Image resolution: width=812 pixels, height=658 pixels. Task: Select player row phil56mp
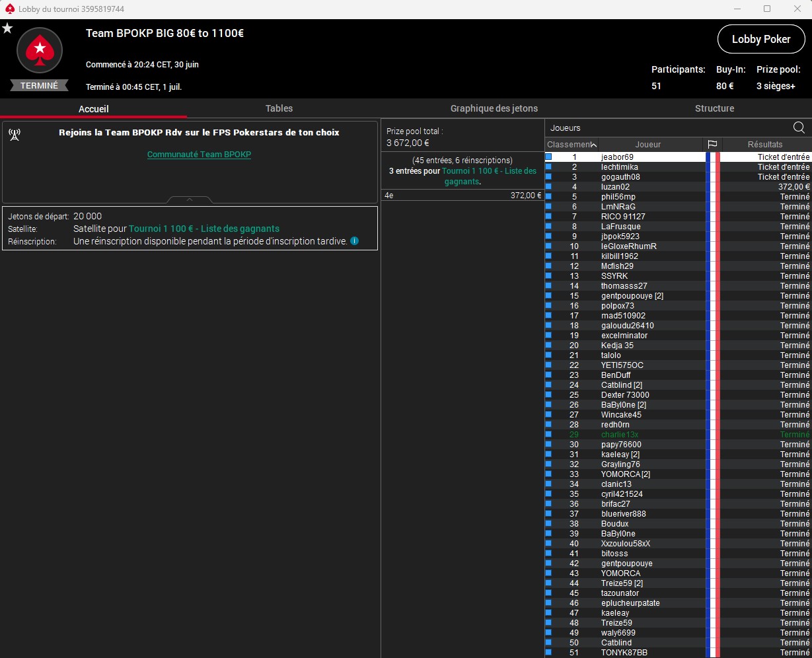pyautogui.click(x=678, y=196)
